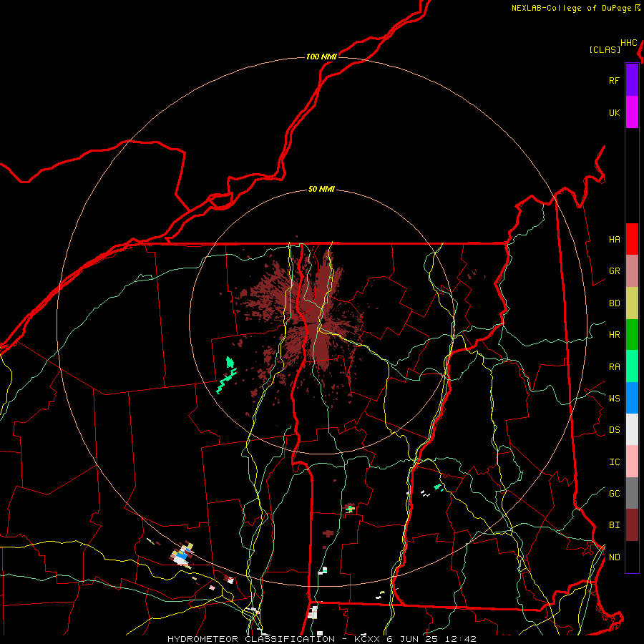
Task: Click the GC legend label
Action: click(614, 494)
